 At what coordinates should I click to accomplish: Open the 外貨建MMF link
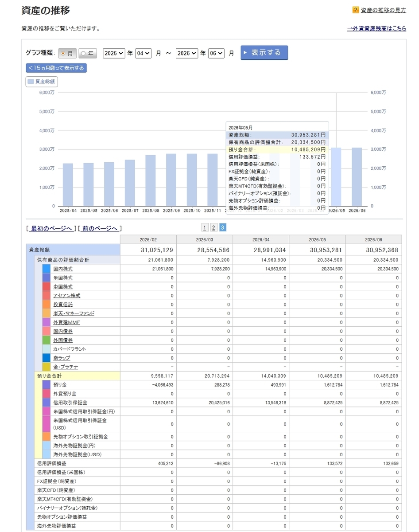point(66,322)
